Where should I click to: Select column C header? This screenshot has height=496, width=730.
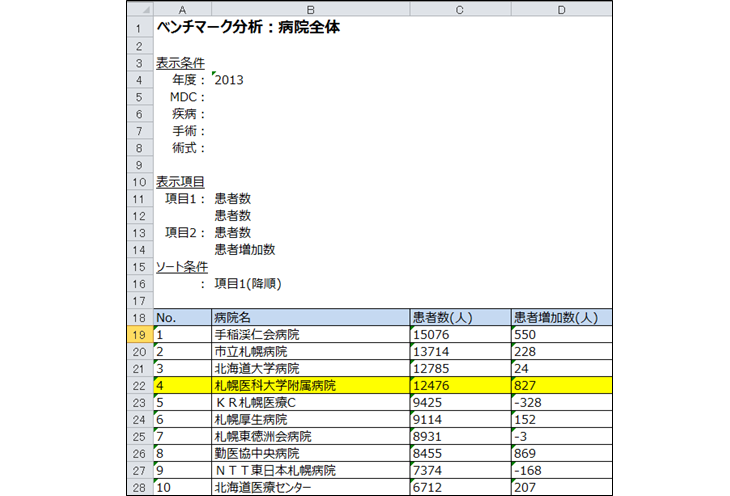pyautogui.click(x=460, y=9)
